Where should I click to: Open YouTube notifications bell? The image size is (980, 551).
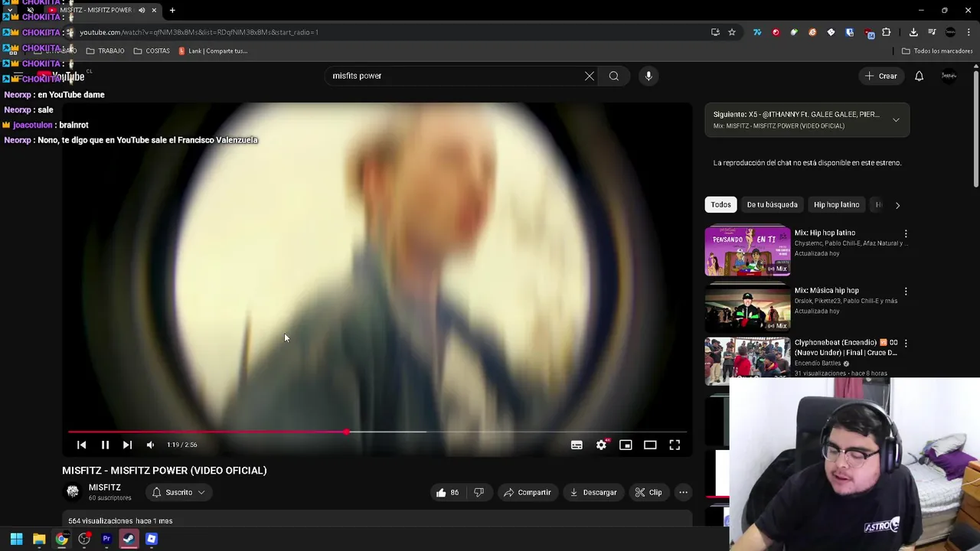point(920,76)
